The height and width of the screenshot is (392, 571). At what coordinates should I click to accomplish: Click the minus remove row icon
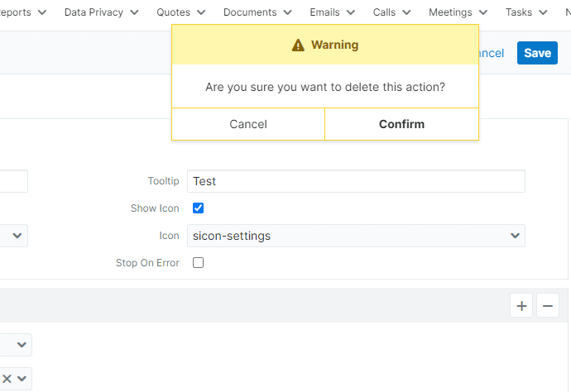tap(547, 306)
